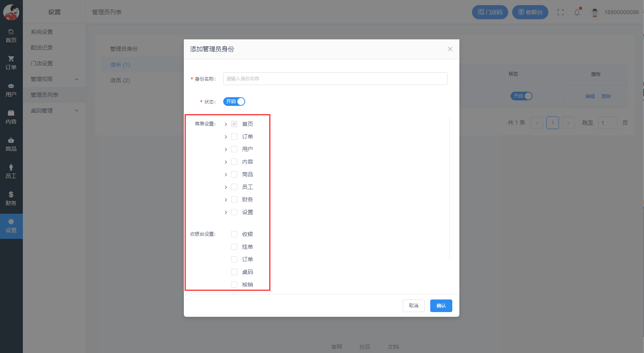Expand the 商品 tree node
644x353 pixels.
[226, 175]
